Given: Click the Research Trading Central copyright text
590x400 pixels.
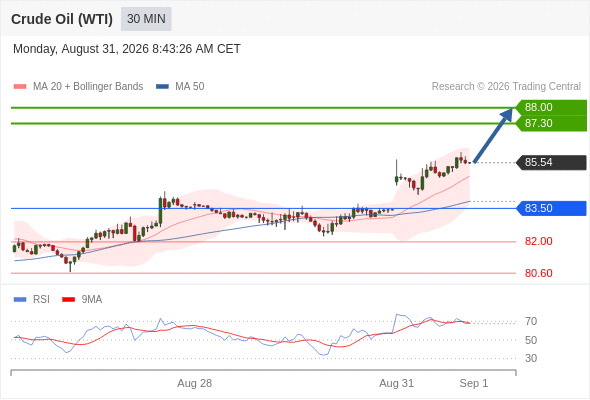Looking at the screenshot, I should [506, 87].
